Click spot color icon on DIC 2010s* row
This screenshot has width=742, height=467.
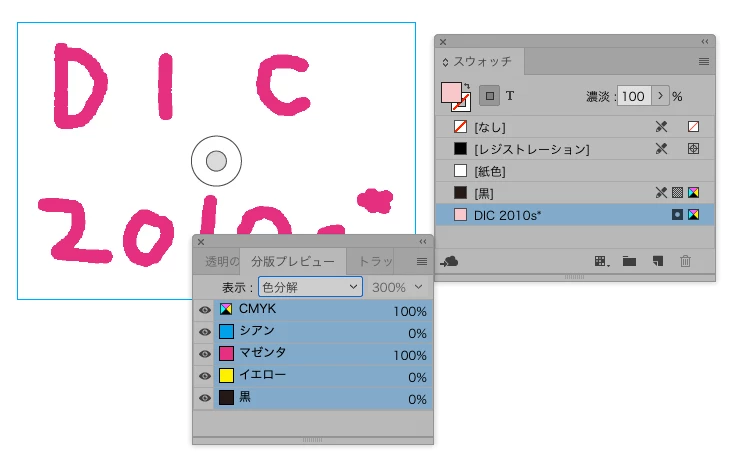[x=678, y=215]
